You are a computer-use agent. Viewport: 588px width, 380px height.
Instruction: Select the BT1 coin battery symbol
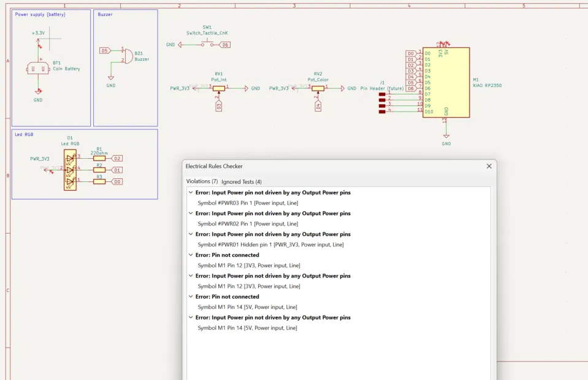(x=38, y=68)
